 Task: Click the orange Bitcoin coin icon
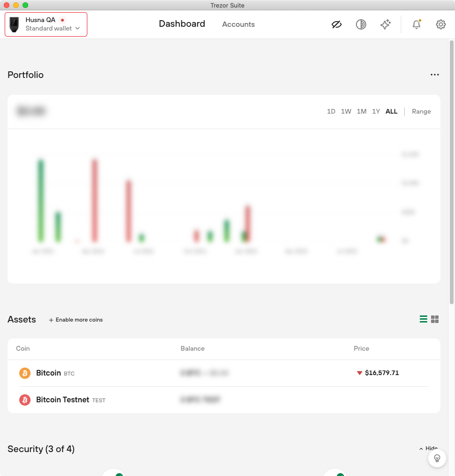click(x=25, y=373)
